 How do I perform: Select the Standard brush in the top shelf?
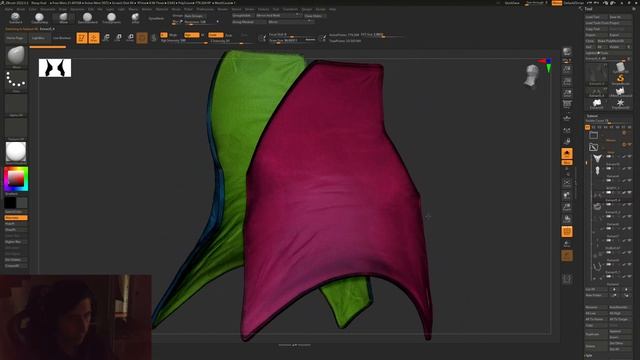(15, 18)
